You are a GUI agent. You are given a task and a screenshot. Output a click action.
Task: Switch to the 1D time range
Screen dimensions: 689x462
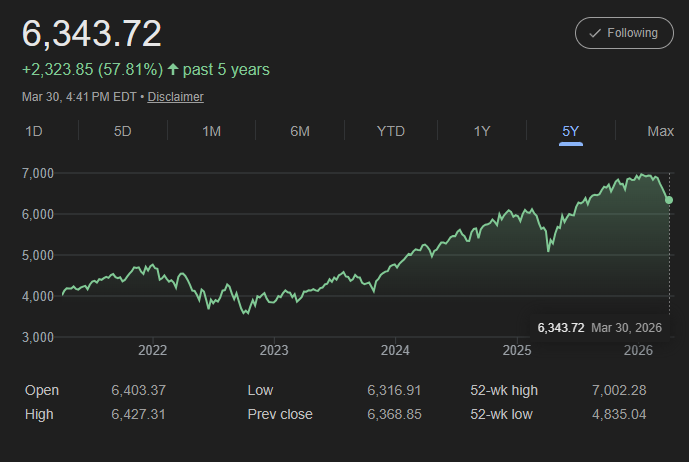tap(34, 132)
